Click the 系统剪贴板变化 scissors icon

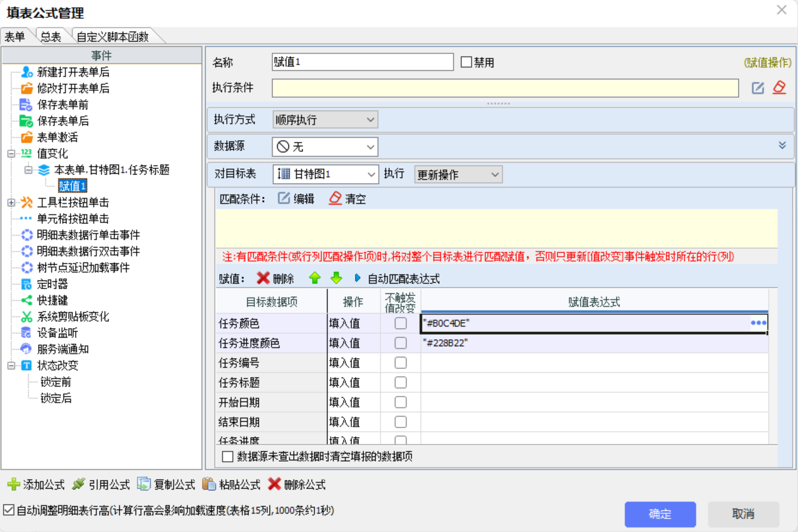pos(27,316)
